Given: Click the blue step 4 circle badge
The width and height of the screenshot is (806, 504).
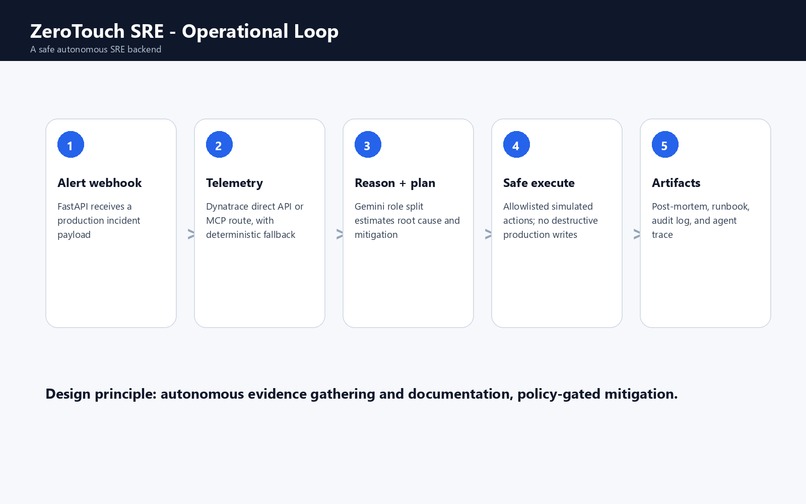Looking at the screenshot, I should pos(516,145).
